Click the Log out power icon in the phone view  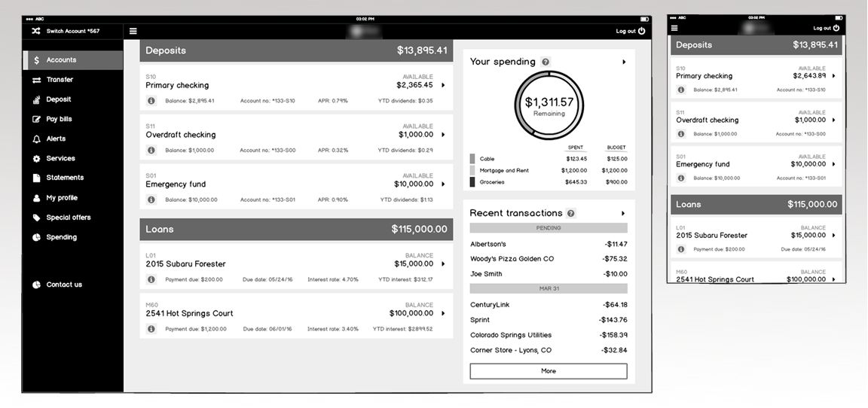point(836,28)
